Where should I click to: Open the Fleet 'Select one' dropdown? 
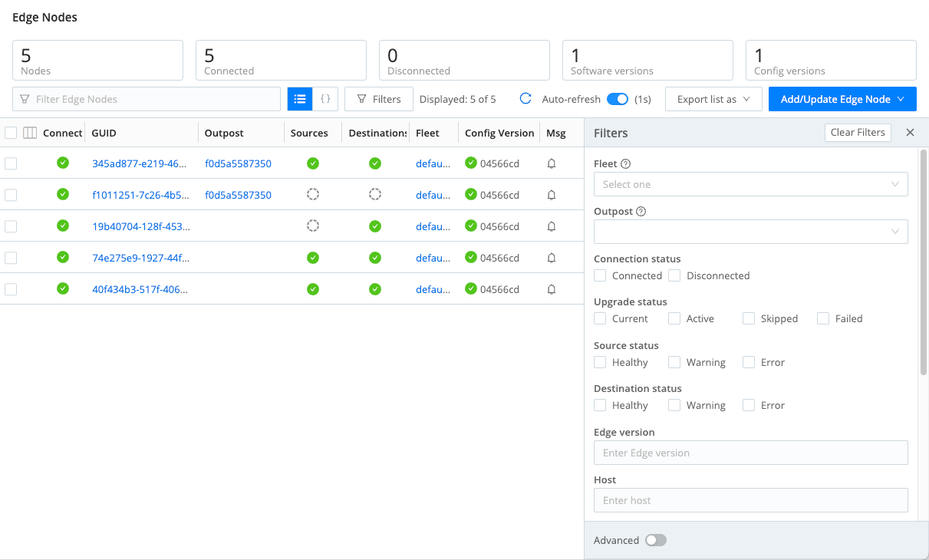(750, 184)
